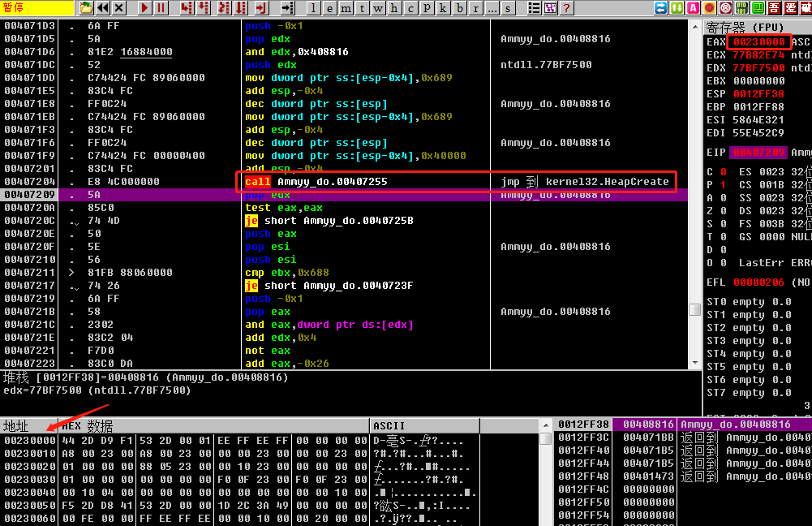Image resolution: width=812 pixels, height=526 pixels.
Task: Run the program with the play icon
Action: pyautogui.click(x=144, y=8)
